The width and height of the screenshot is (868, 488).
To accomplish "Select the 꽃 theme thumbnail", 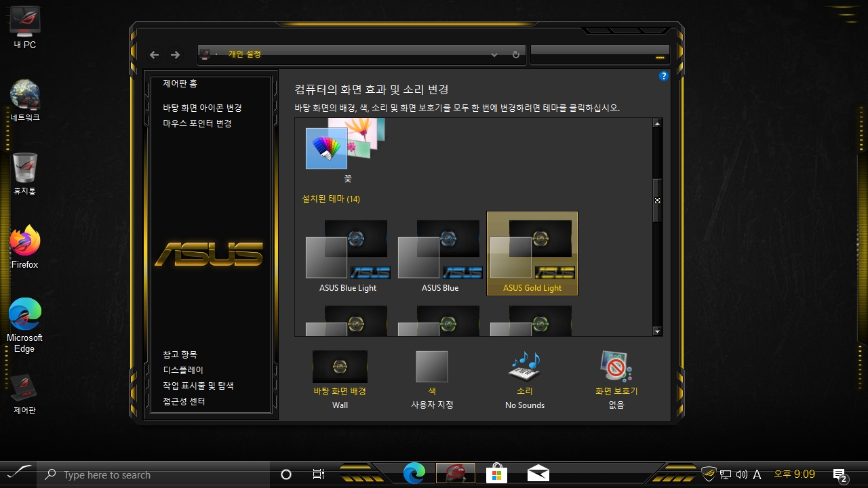I will point(347,150).
